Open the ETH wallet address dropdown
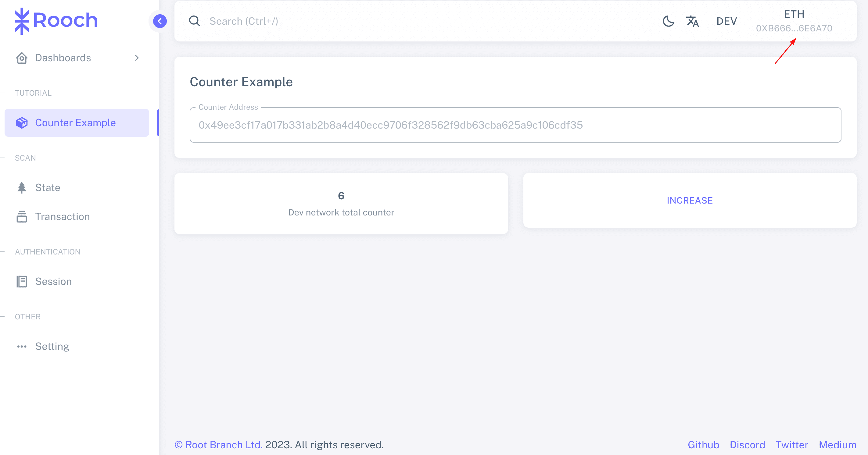 794,21
